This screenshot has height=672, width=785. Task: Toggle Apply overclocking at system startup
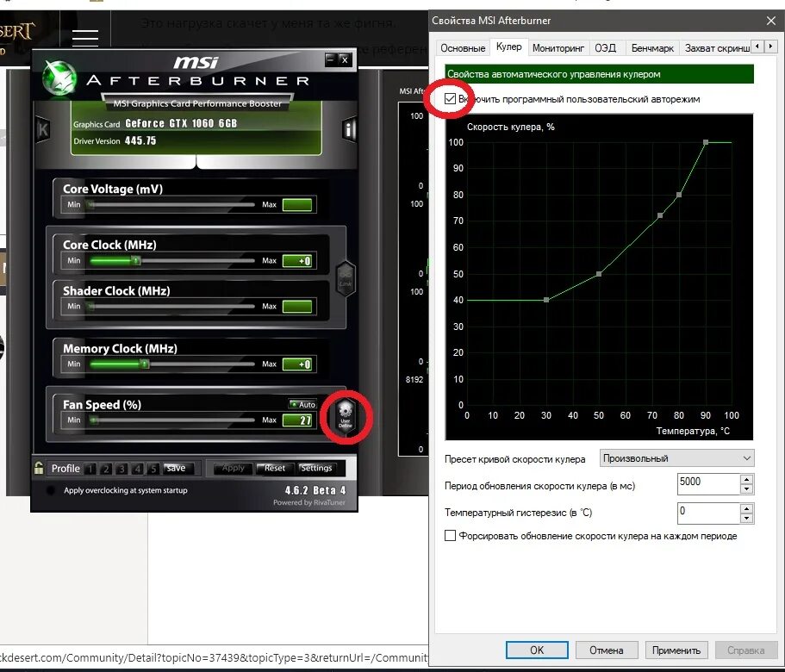pos(51,490)
